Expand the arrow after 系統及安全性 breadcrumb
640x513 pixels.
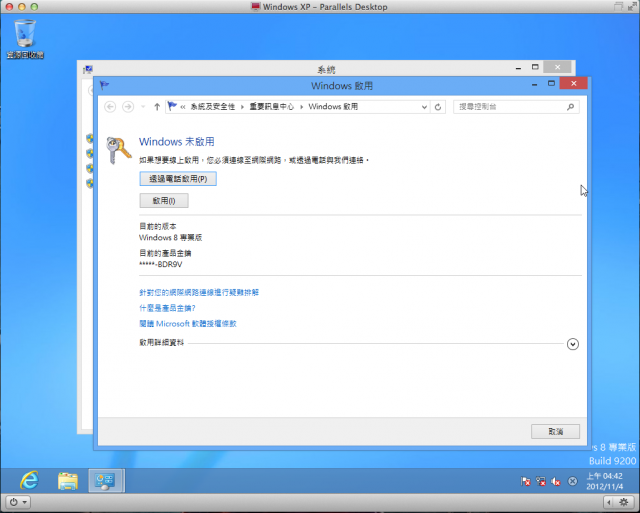pyautogui.click(x=242, y=107)
